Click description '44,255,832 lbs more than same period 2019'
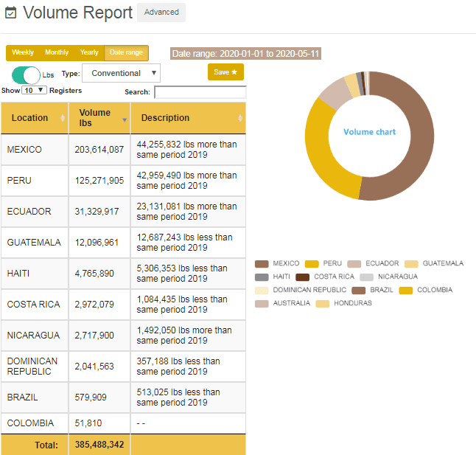 coord(186,150)
